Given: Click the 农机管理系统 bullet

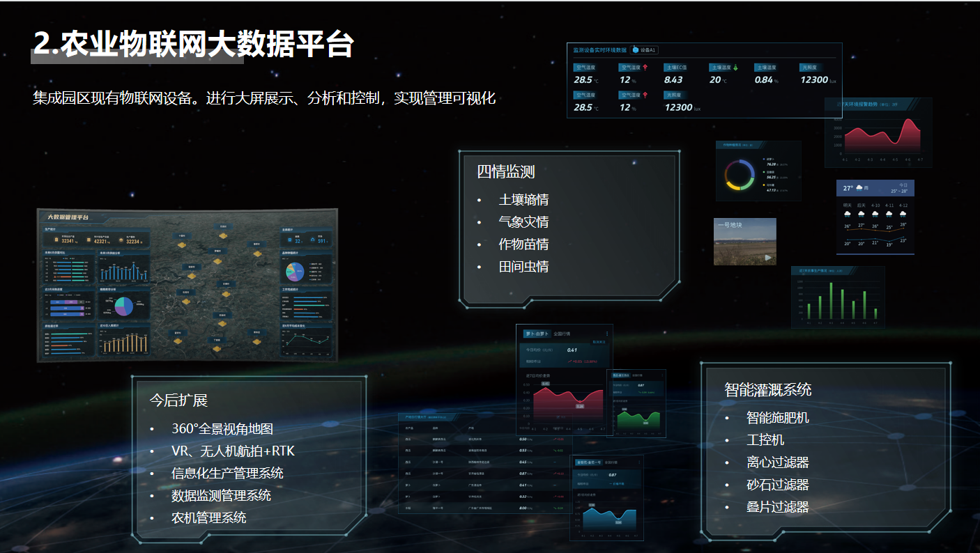Looking at the screenshot, I should (208, 518).
